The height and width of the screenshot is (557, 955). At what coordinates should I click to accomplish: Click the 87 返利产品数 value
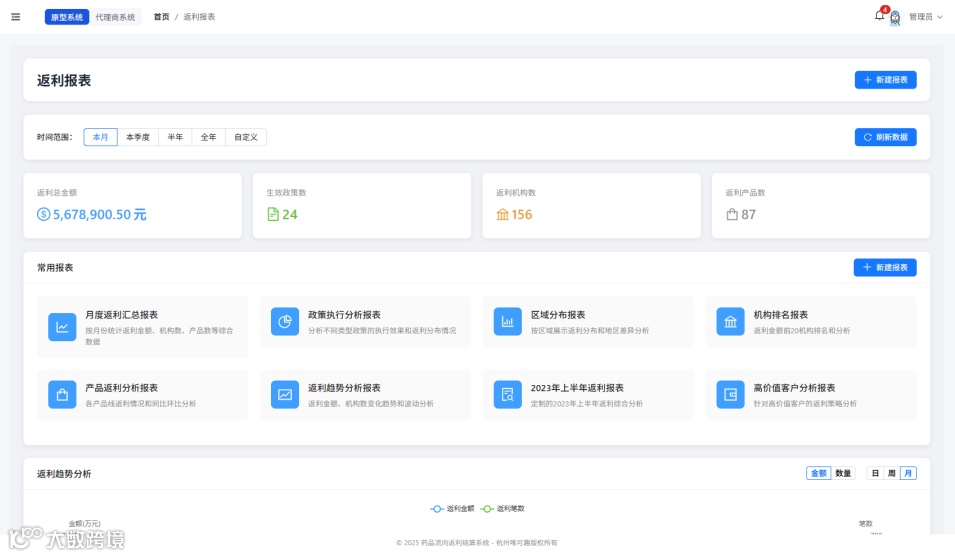click(749, 214)
